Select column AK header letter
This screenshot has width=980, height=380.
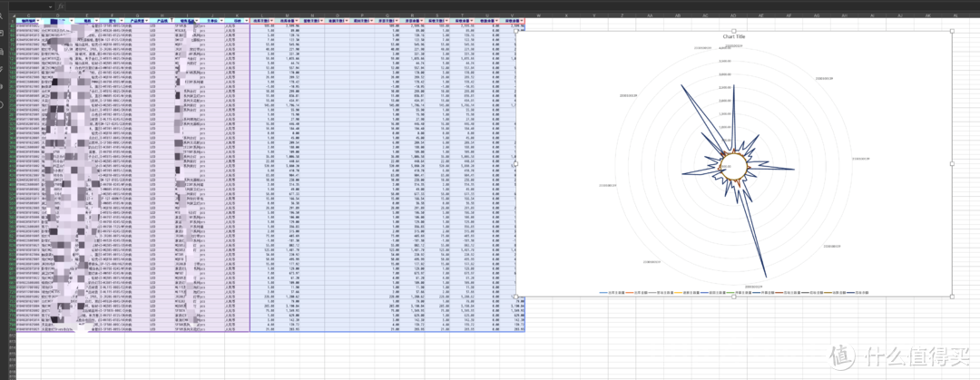[x=927, y=15]
